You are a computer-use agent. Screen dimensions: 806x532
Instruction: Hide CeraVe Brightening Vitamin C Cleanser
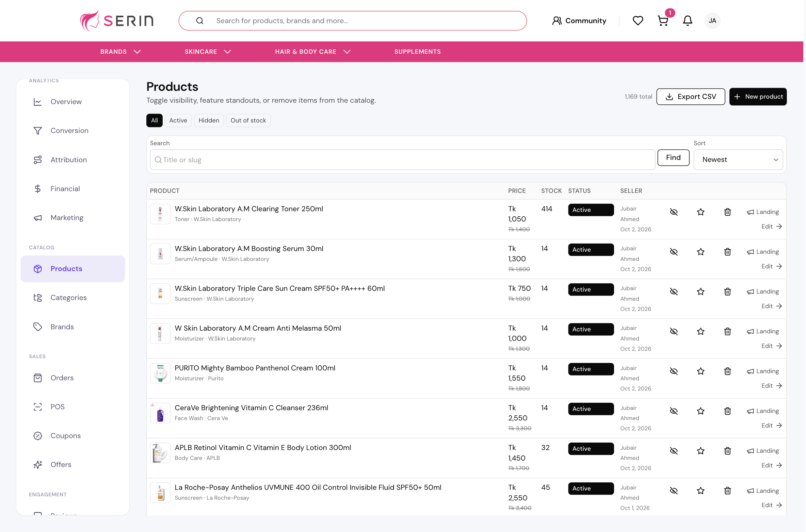pos(674,411)
